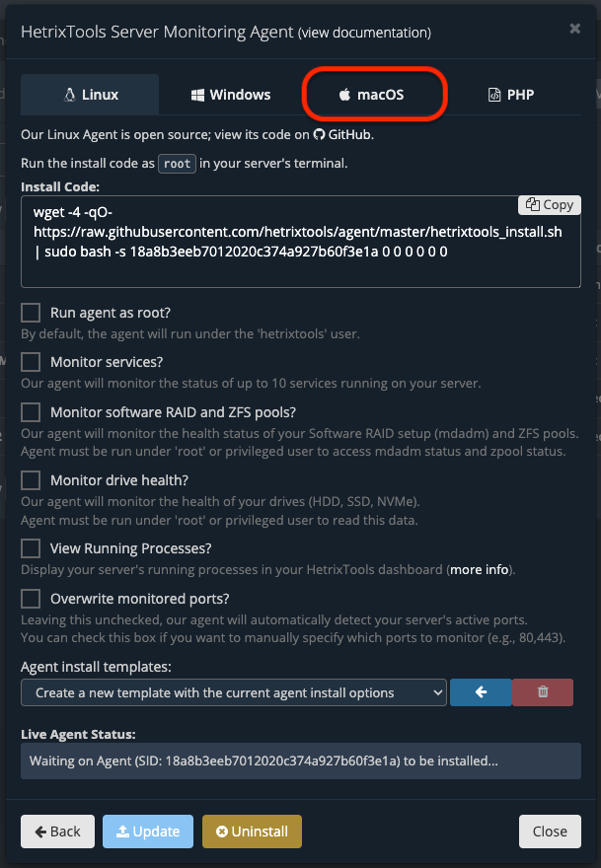601x868 pixels.
Task: Check Monitor software RAID and ZFS pools
Action: [x=32, y=411]
